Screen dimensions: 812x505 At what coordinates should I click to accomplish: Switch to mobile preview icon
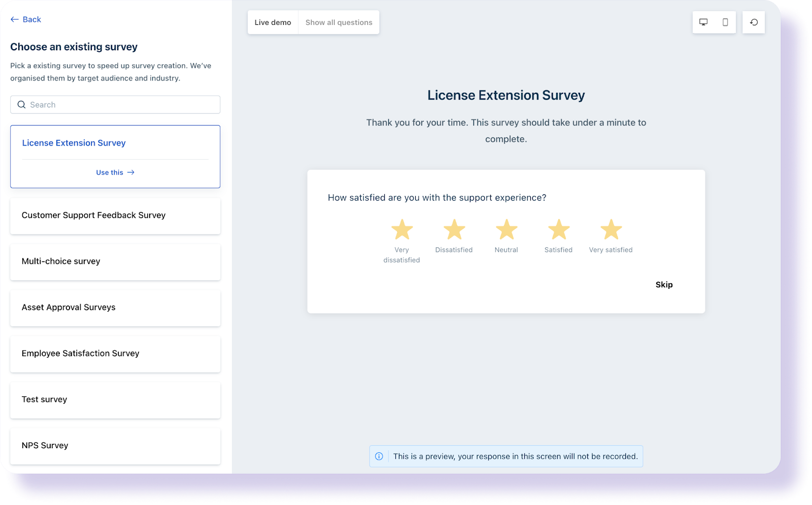(x=725, y=22)
